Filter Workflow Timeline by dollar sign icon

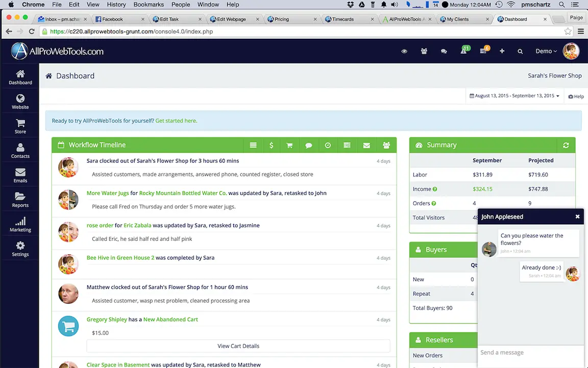coord(271,145)
